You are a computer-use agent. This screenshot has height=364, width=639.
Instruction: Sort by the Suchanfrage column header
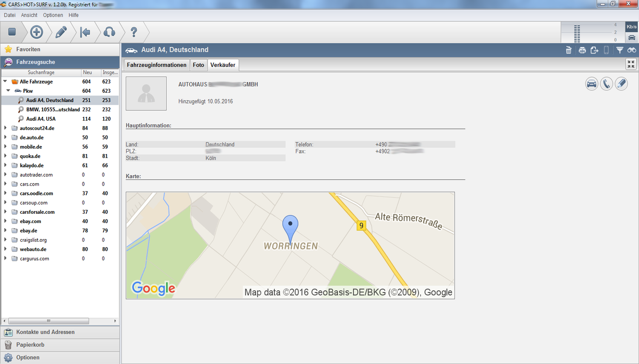[x=41, y=72]
